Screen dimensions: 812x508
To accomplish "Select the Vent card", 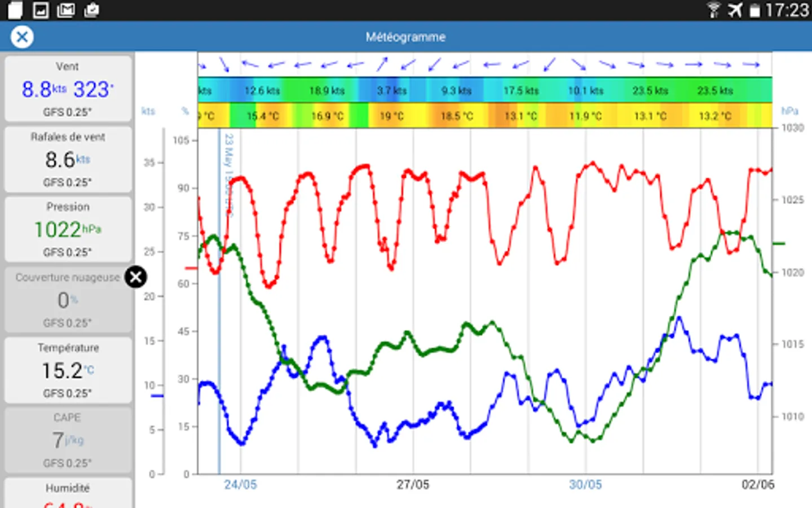I will click(68, 89).
